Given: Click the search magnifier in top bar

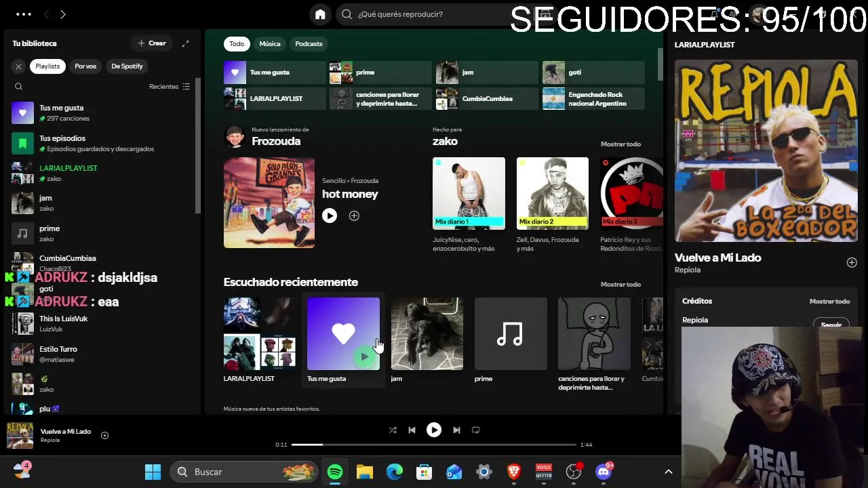Looking at the screenshot, I should [x=347, y=14].
